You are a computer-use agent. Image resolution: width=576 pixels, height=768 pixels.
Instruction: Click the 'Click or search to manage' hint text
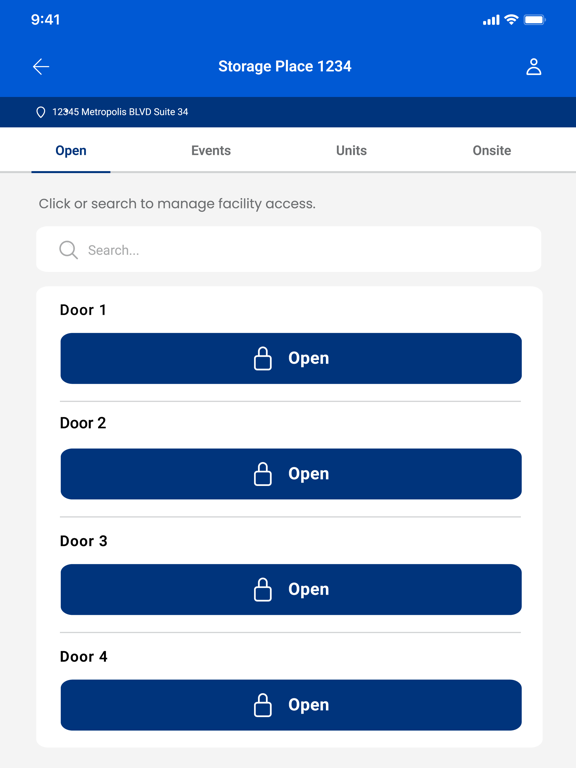[177, 204]
